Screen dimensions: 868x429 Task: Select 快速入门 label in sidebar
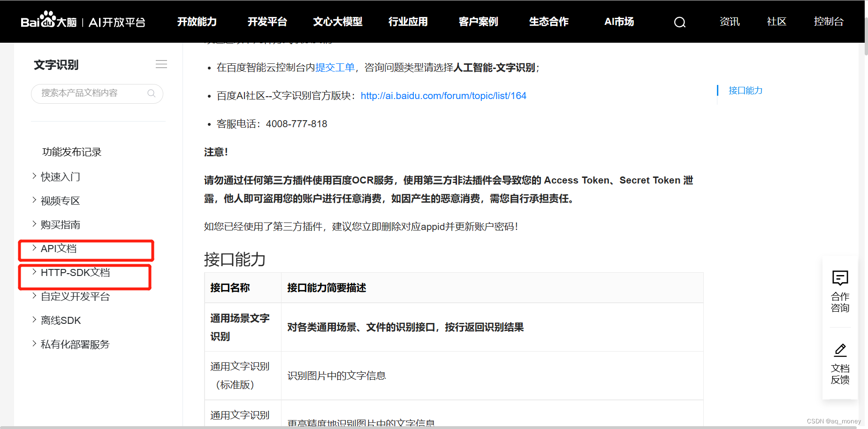(x=61, y=177)
